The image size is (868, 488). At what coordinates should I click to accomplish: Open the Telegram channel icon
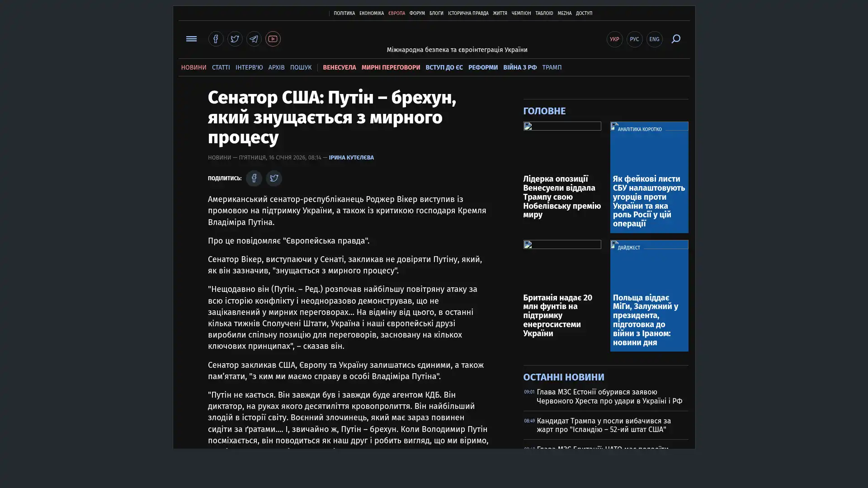click(254, 39)
